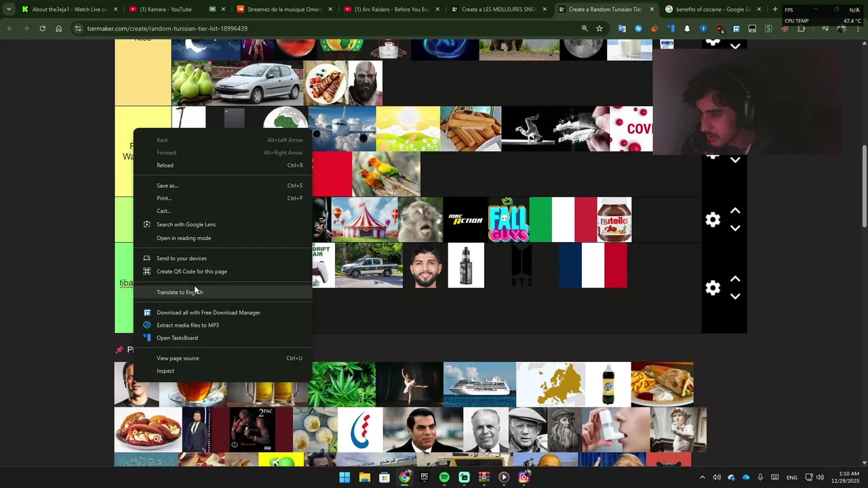Choose Search with Google Lens
This screenshot has width=868, height=488.
[x=222, y=224]
